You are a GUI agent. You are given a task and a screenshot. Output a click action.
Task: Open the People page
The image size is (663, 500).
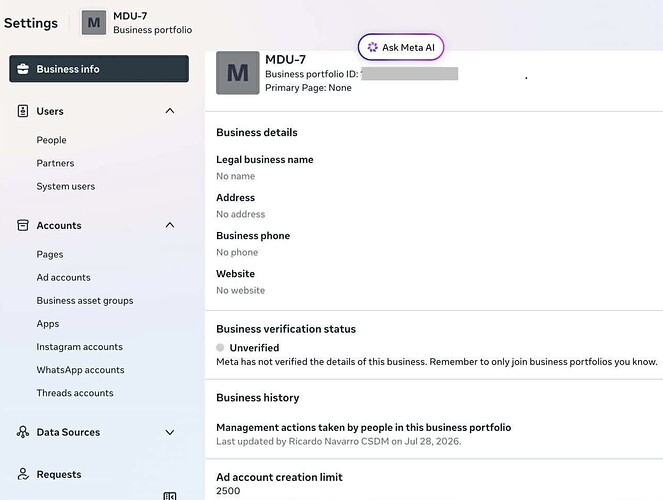click(x=51, y=140)
